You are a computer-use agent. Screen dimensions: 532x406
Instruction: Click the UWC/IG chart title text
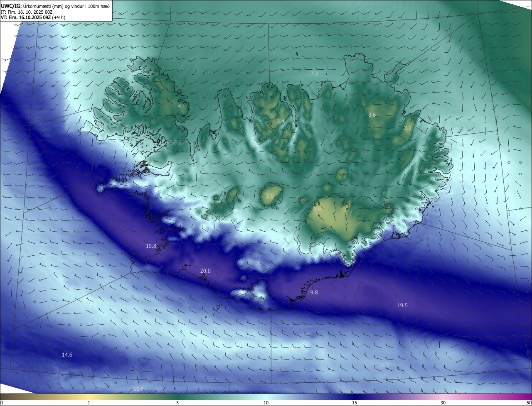tap(55, 6)
